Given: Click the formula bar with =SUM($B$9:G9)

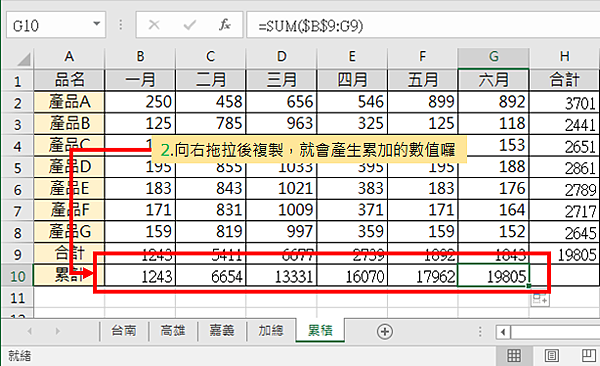Looking at the screenshot, I should click(423, 25).
